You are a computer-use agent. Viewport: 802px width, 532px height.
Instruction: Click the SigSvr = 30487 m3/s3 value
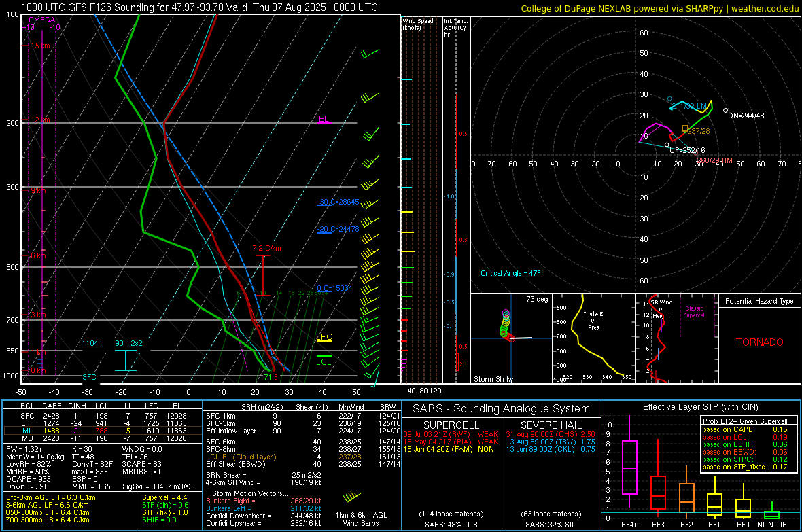[x=158, y=486]
